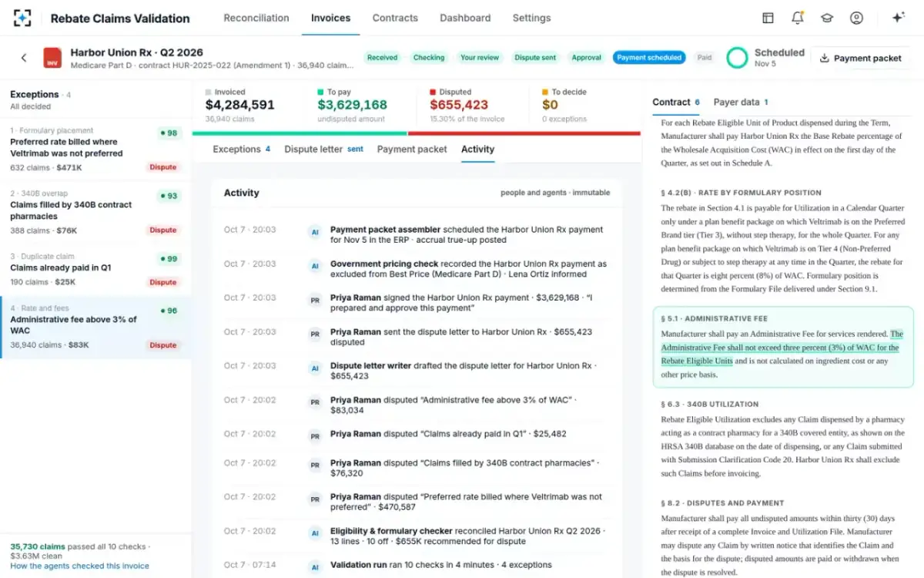Select the Preferred rate billed exception

click(95, 149)
